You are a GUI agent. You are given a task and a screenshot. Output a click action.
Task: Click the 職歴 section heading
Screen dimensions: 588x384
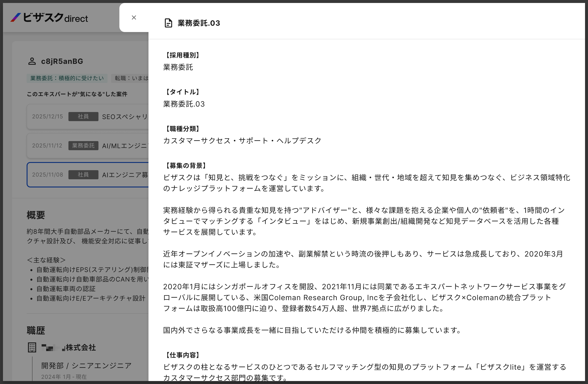36,330
